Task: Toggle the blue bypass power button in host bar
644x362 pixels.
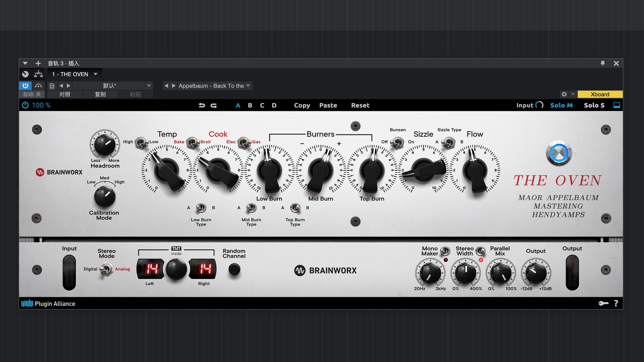Action: [x=25, y=86]
